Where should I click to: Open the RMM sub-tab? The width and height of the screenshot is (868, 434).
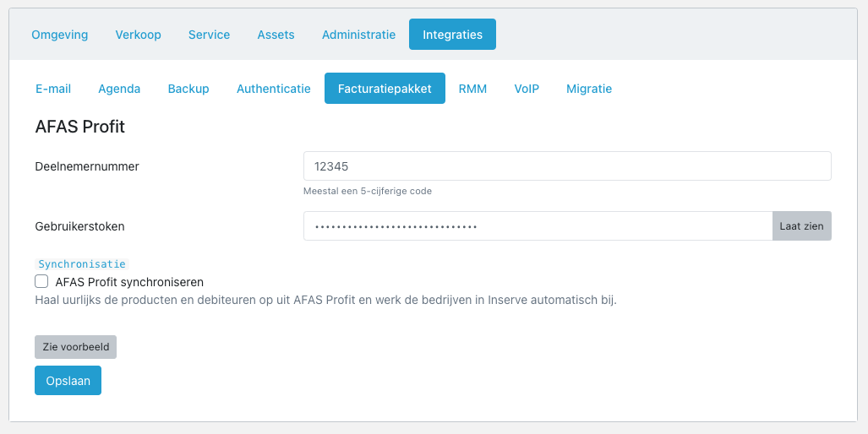(x=472, y=89)
